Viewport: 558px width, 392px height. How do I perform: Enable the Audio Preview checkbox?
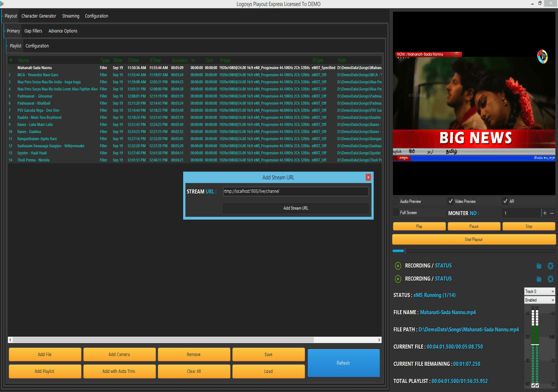click(396, 201)
